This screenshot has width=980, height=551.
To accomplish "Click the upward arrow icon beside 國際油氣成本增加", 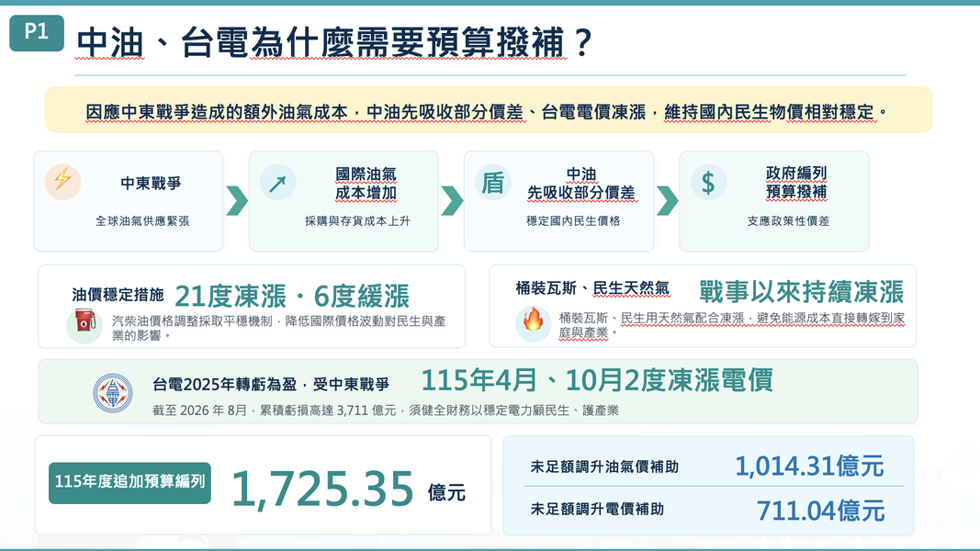I will pos(277,183).
